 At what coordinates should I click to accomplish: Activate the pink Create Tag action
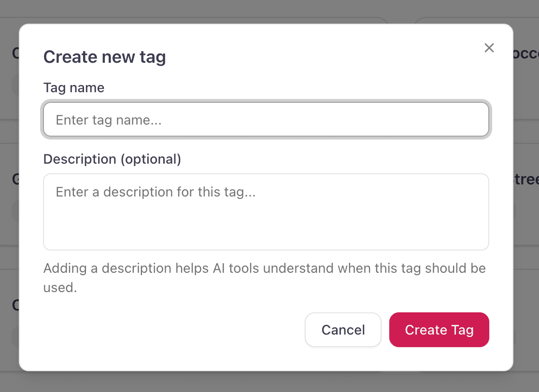coord(439,330)
